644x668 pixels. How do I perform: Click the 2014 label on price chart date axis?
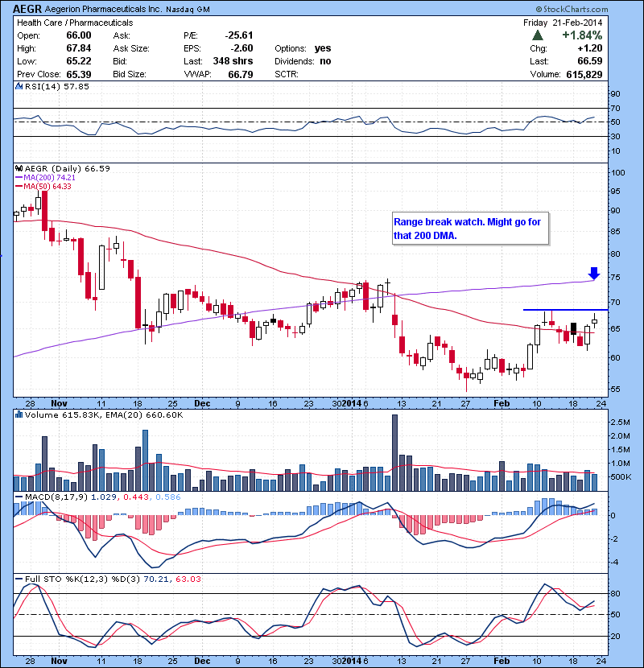pyautogui.click(x=352, y=403)
